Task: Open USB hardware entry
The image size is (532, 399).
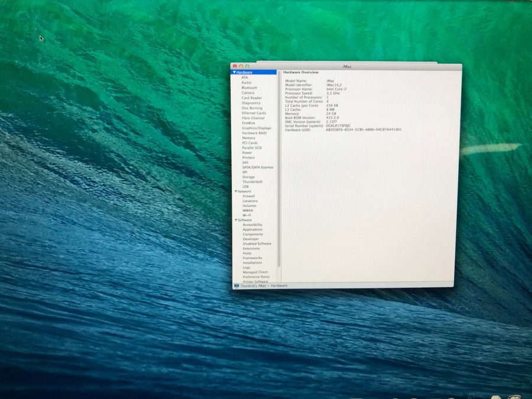Action: tap(246, 186)
